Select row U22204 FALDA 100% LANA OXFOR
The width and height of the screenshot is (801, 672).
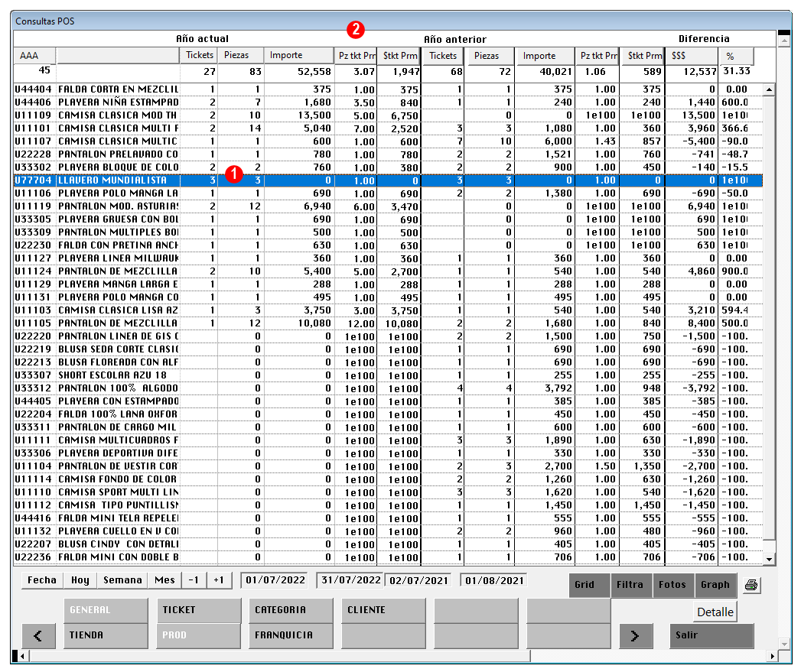(x=388, y=414)
